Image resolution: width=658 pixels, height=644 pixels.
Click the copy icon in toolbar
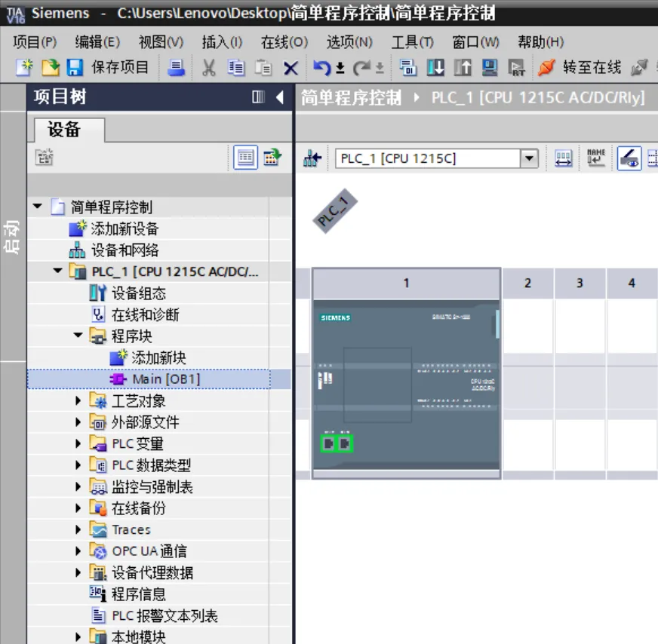(236, 68)
